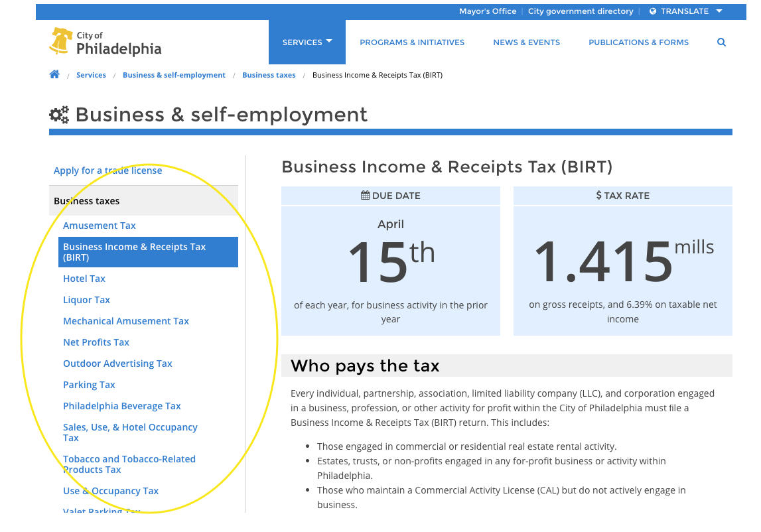Open the Services dropdown menu
The image size is (761, 532).
point(307,42)
